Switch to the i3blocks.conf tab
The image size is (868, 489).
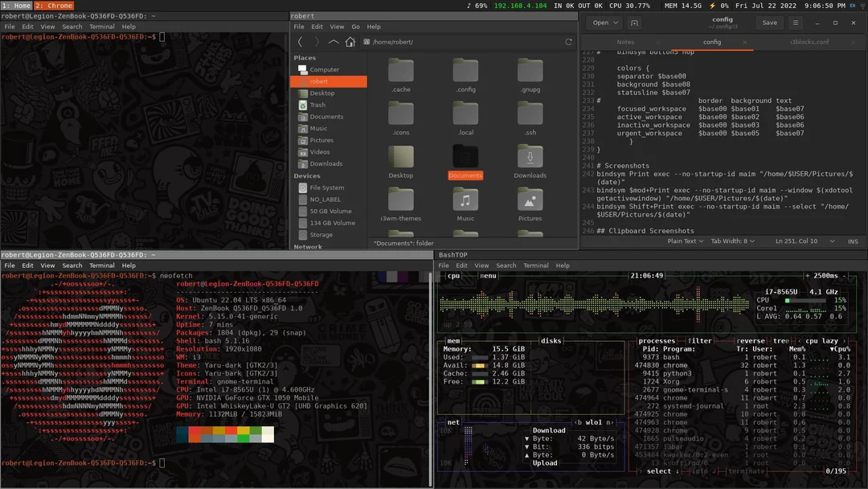810,42
